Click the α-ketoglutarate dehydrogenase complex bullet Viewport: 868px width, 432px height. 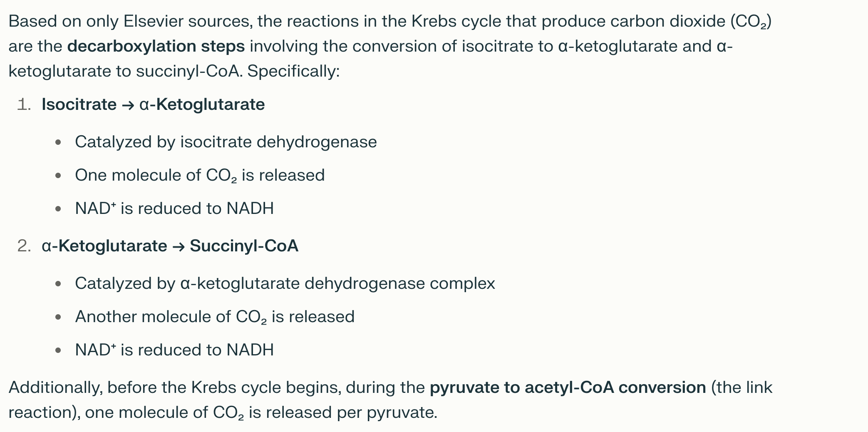[x=285, y=283]
